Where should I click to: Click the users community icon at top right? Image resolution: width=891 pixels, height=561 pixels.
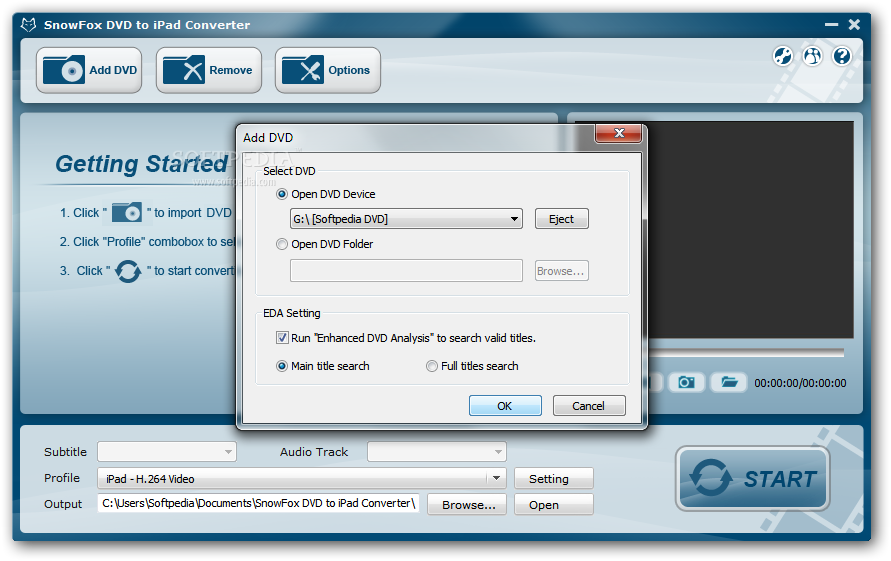pos(813,56)
